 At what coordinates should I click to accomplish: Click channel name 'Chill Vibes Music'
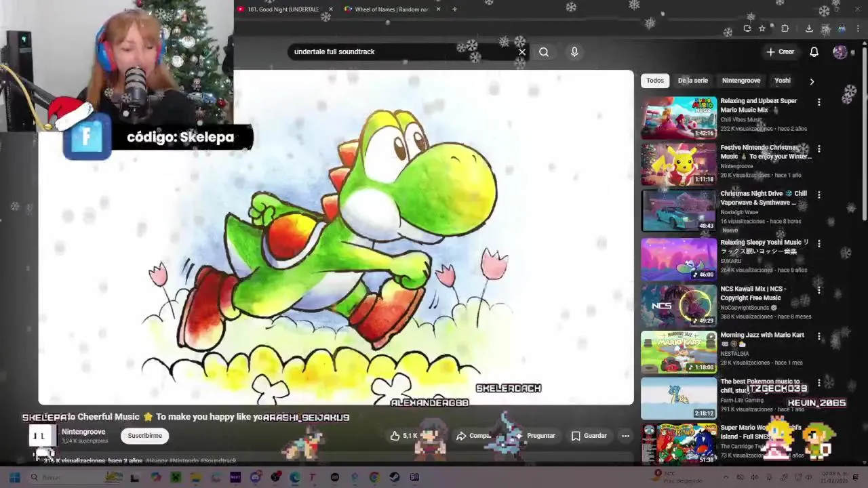[741, 120]
